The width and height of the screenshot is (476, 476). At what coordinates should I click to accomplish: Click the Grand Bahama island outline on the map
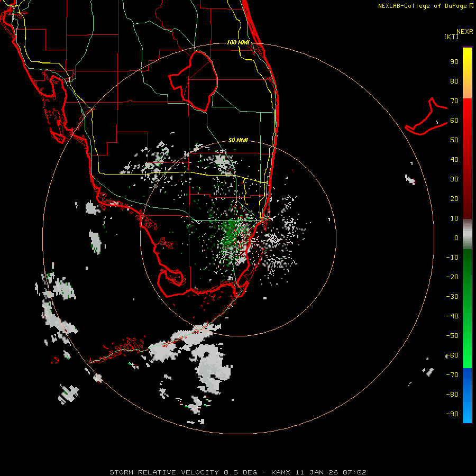pyautogui.click(x=426, y=116)
